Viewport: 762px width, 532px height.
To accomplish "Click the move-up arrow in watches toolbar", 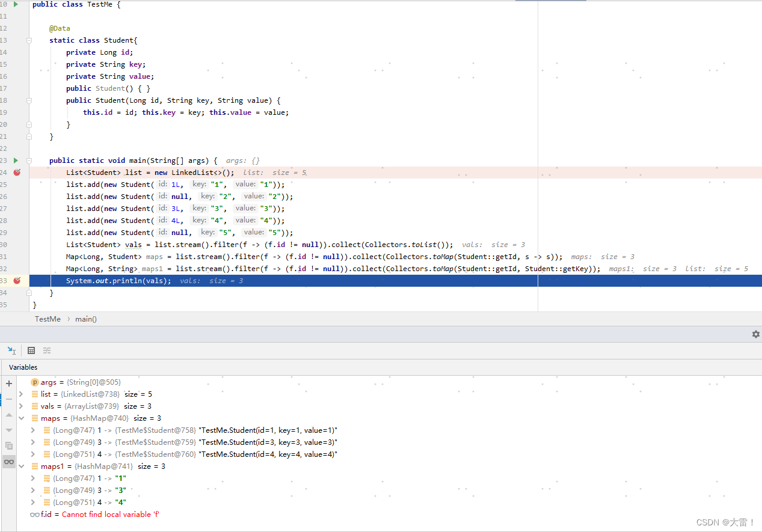I will [8, 415].
